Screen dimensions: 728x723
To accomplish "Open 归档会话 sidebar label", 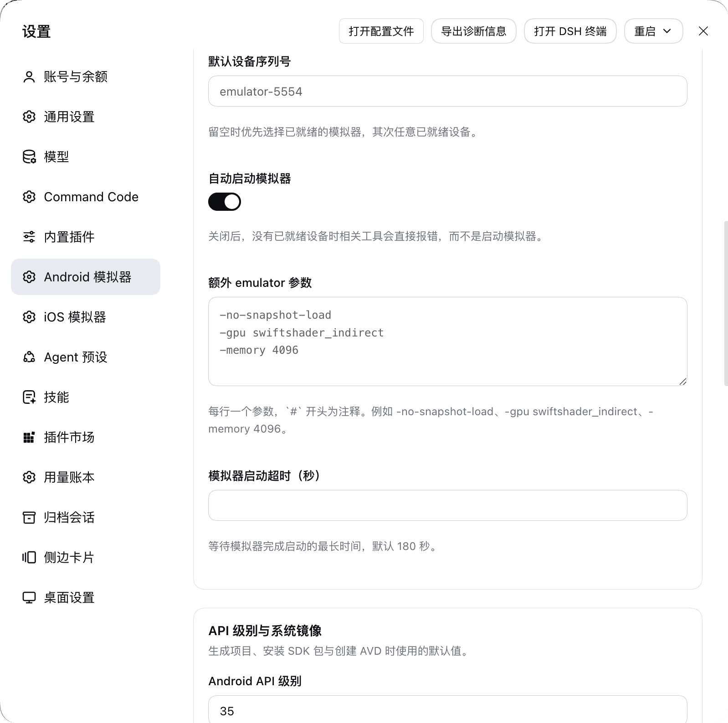I will 69,518.
